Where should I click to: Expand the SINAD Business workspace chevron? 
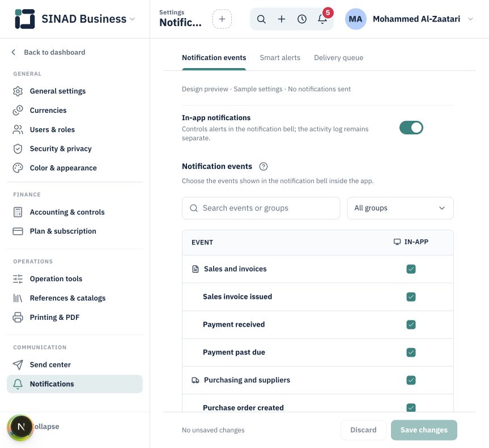coord(132,19)
